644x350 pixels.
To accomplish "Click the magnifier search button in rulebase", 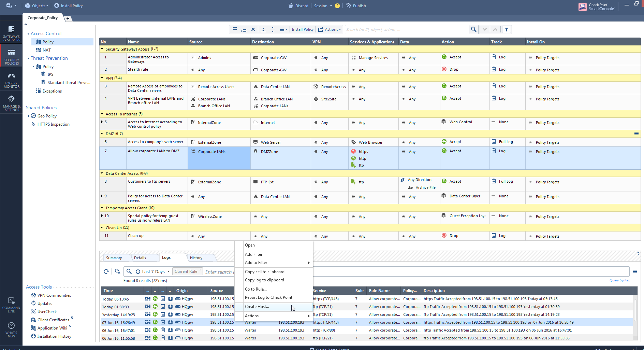I will 473,29.
